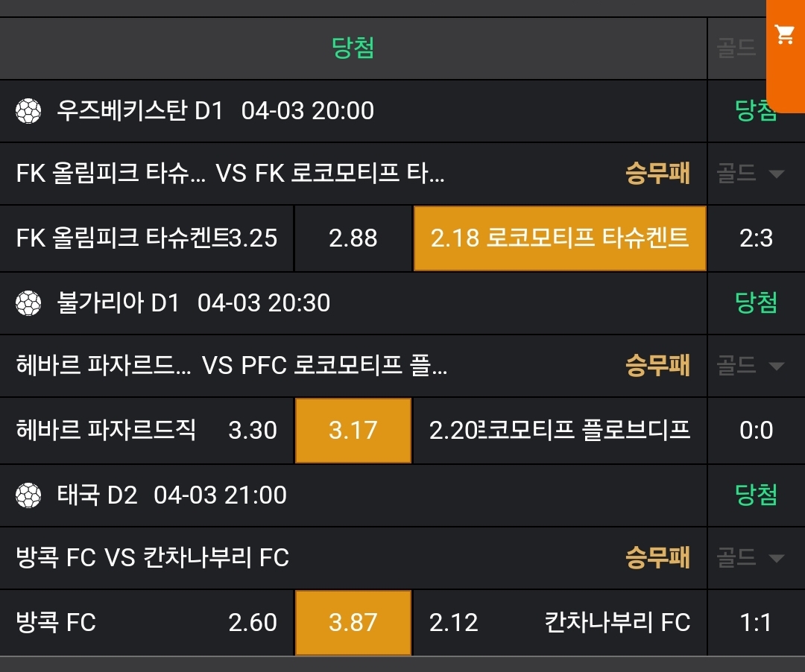
Task: Select the 골드 header tab
Action: (736, 49)
